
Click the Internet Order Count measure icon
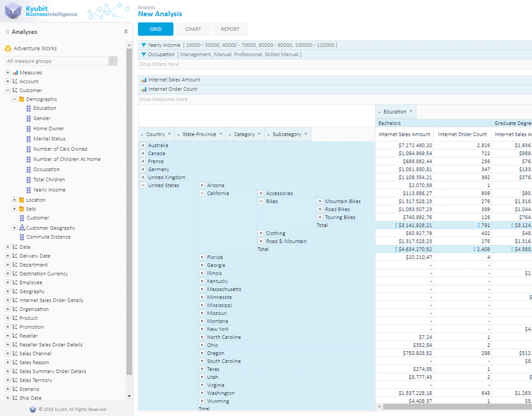coord(144,89)
